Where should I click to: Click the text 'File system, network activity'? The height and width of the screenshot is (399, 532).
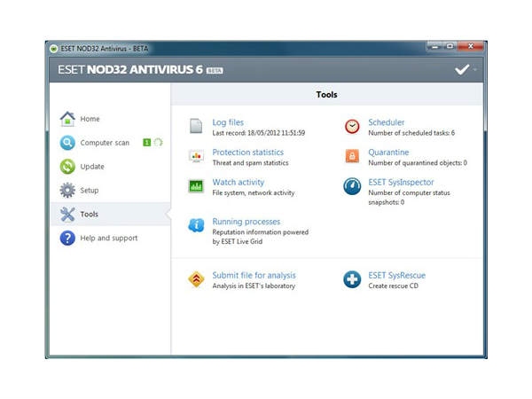coord(254,192)
